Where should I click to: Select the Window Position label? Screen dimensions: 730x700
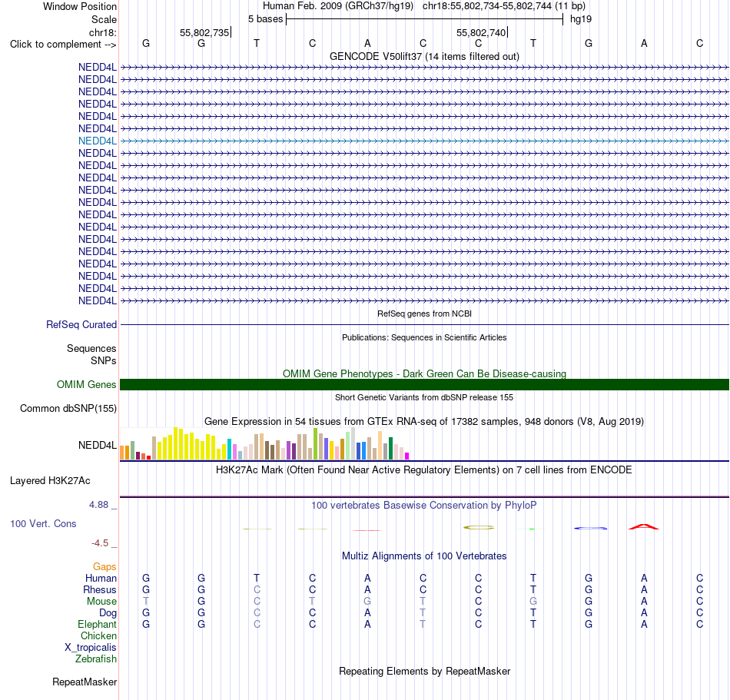(x=80, y=6)
